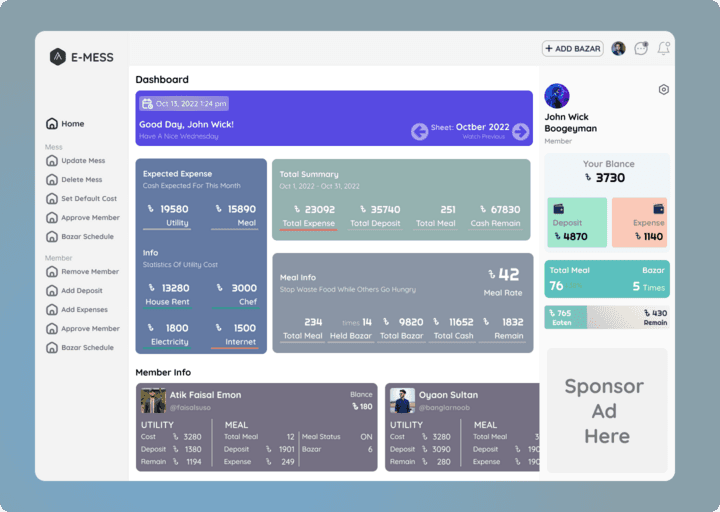The width and height of the screenshot is (720, 512).
Task: Click the small user avatar in top bar
Action: 618,48
